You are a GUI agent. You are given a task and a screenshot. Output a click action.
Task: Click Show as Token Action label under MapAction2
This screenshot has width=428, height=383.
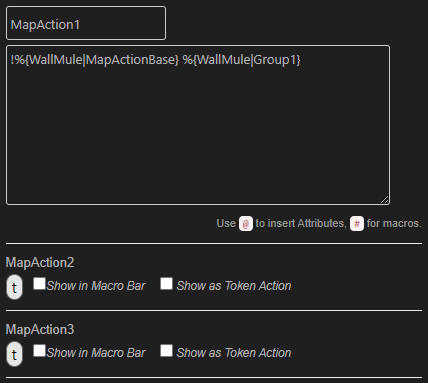coord(234,286)
